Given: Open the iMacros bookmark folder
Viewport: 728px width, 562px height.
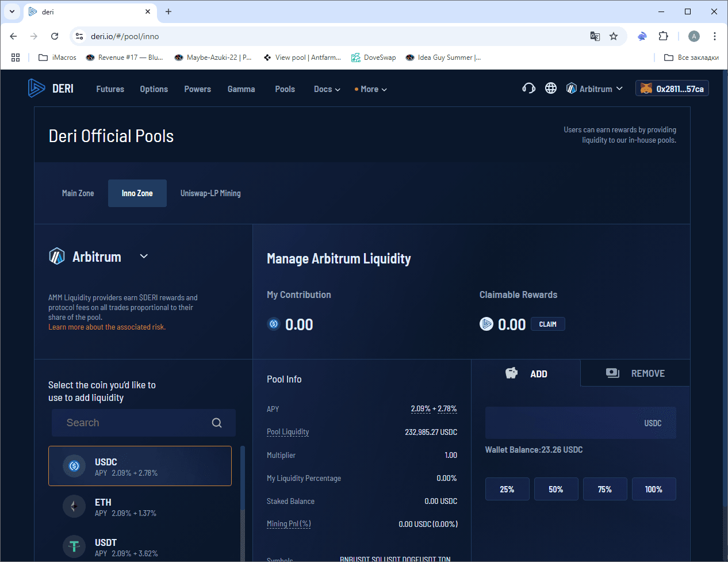Looking at the screenshot, I should click(x=57, y=58).
